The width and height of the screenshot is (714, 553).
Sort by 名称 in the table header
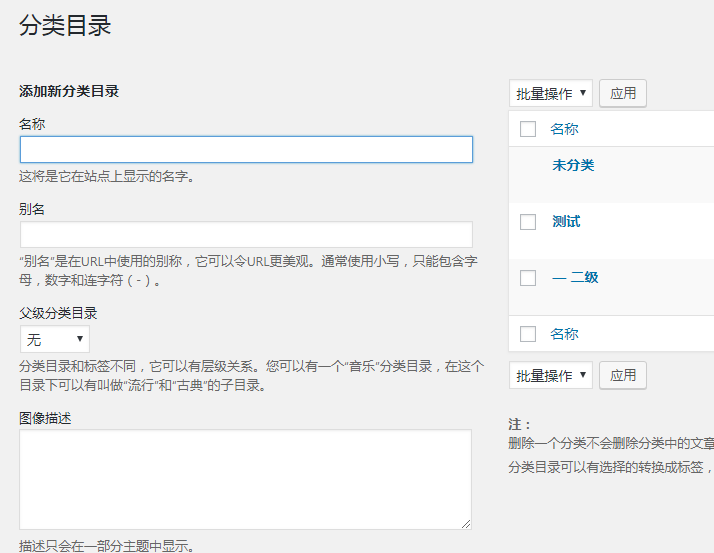coord(564,129)
